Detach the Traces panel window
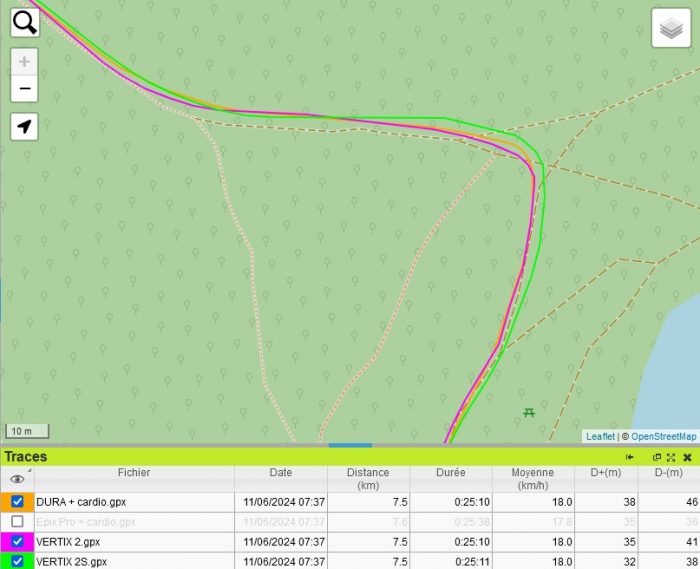Screen dimensions: 700x569 657,457
